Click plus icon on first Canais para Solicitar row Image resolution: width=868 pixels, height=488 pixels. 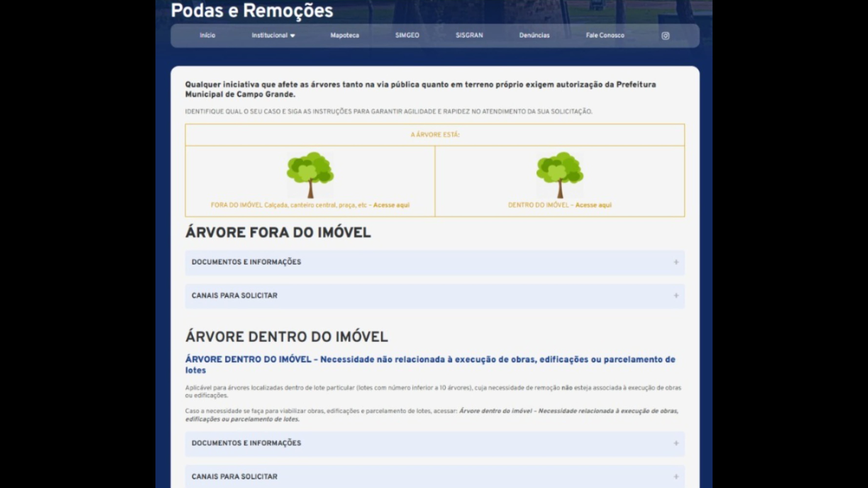click(x=676, y=295)
